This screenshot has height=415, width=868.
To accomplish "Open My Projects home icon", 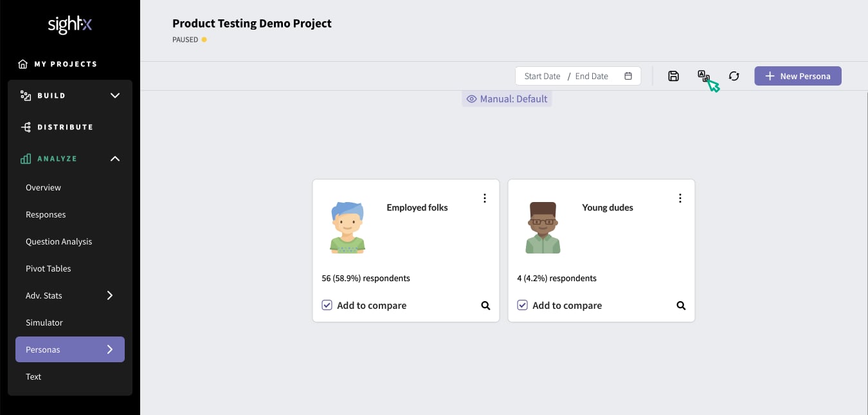I will coord(23,64).
